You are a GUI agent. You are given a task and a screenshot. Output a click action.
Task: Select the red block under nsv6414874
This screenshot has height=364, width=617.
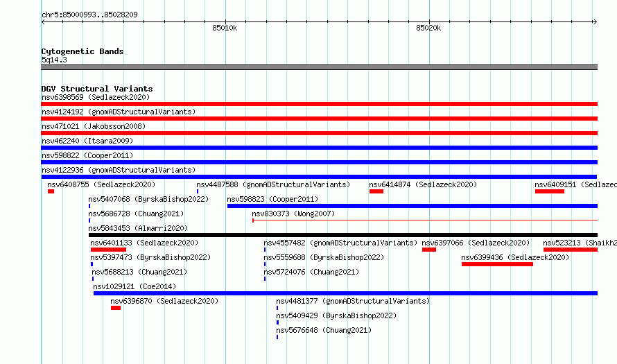(x=376, y=191)
